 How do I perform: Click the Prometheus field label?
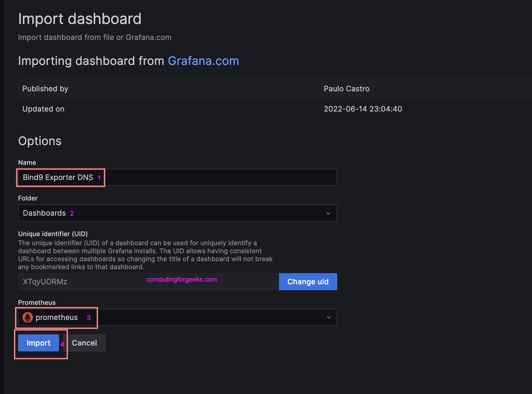coord(36,302)
